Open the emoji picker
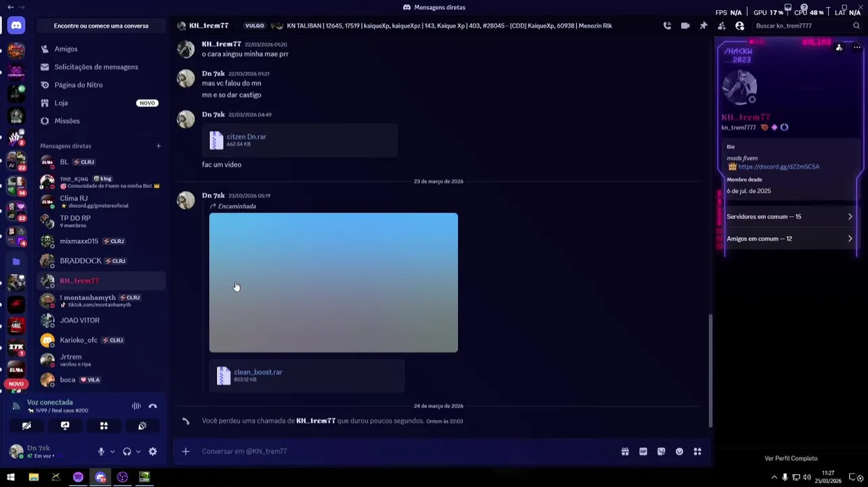The width and height of the screenshot is (868, 487). pos(679,451)
